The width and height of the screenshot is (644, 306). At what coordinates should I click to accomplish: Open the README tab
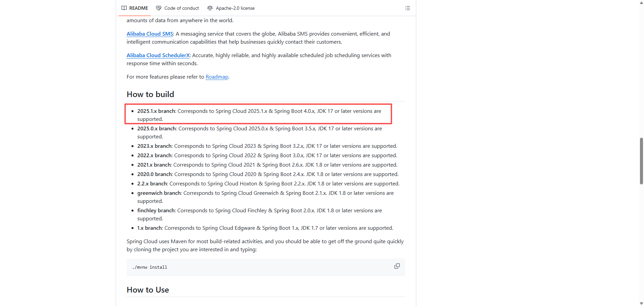[135, 8]
